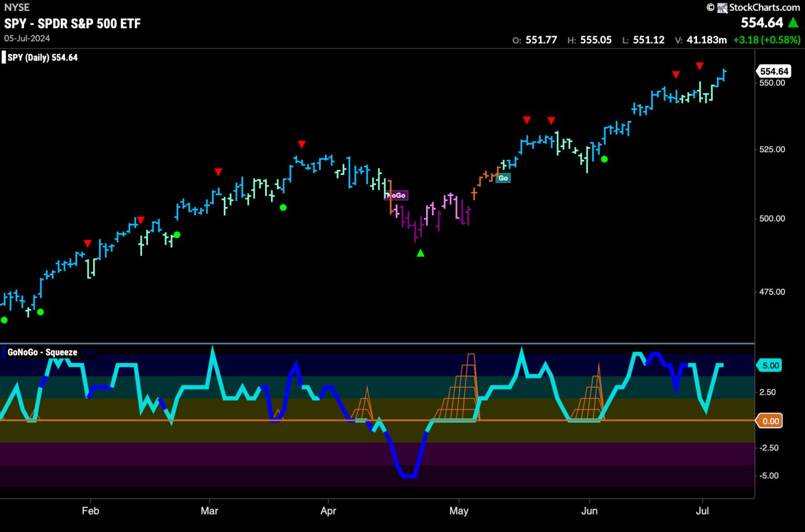Click the 5.00 oscillator value tag
Viewport: 805px width, 532px height.
point(770,365)
